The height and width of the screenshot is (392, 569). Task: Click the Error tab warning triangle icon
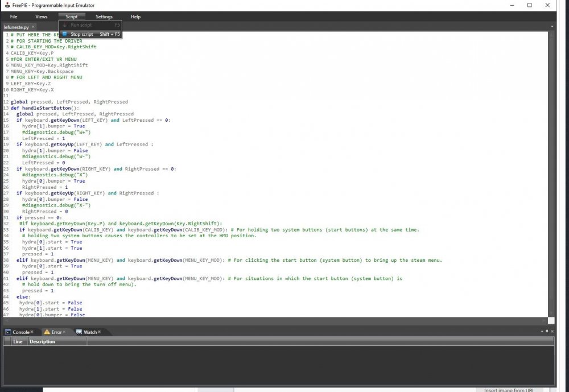pyautogui.click(x=47, y=332)
